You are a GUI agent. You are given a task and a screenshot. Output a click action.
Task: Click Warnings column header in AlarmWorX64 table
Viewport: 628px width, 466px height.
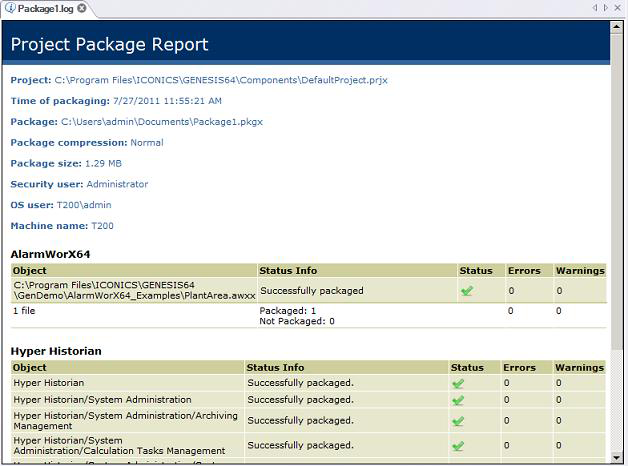click(580, 271)
